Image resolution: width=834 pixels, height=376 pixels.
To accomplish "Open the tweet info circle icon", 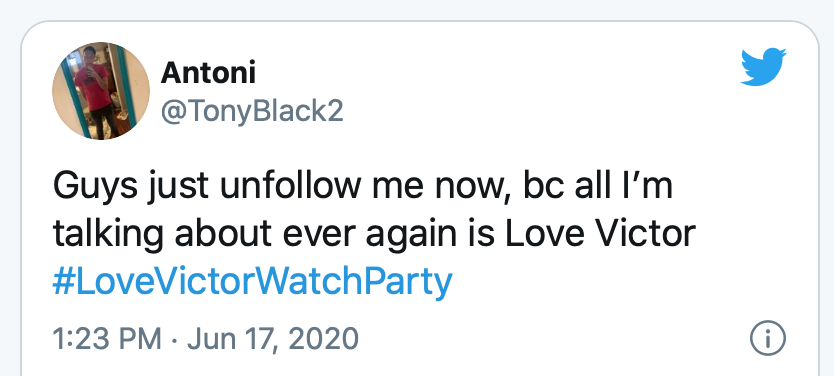I will tap(767, 339).
